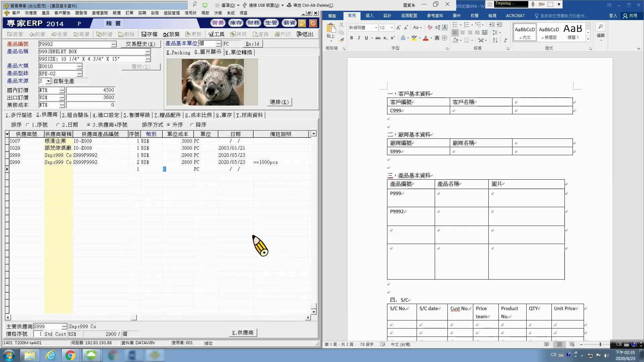This screenshot has height=362, width=644.
Task: Expand the 產品來源 combo box arrow
Action: 48,81
